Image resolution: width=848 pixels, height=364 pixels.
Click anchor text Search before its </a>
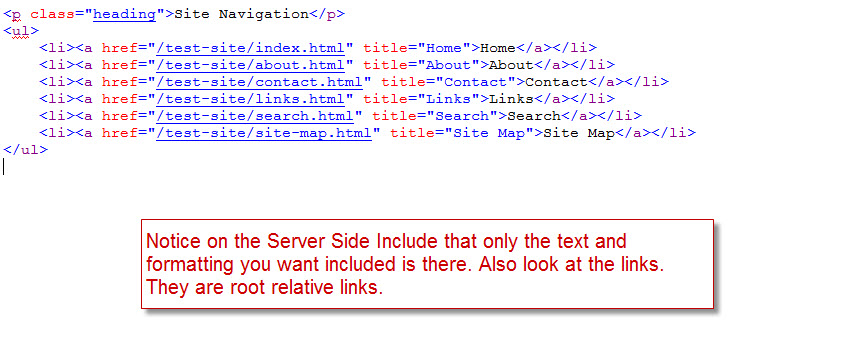point(534,116)
